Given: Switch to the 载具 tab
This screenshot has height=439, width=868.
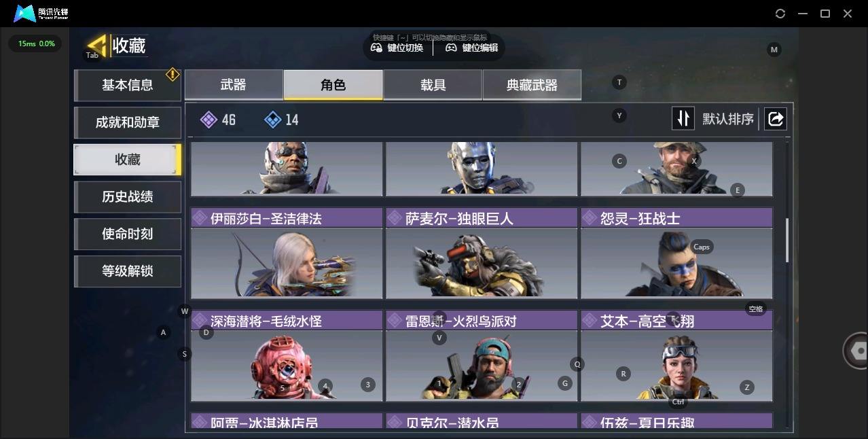Looking at the screenshot, I should coord(433,85).
